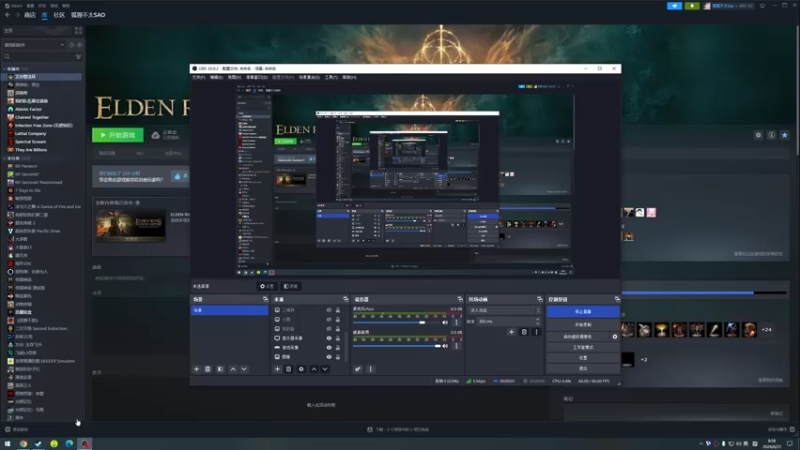The width and height of the screenshot is (800, 450).
Task: Hide the image source in OBS
Action: coord(329,357)
